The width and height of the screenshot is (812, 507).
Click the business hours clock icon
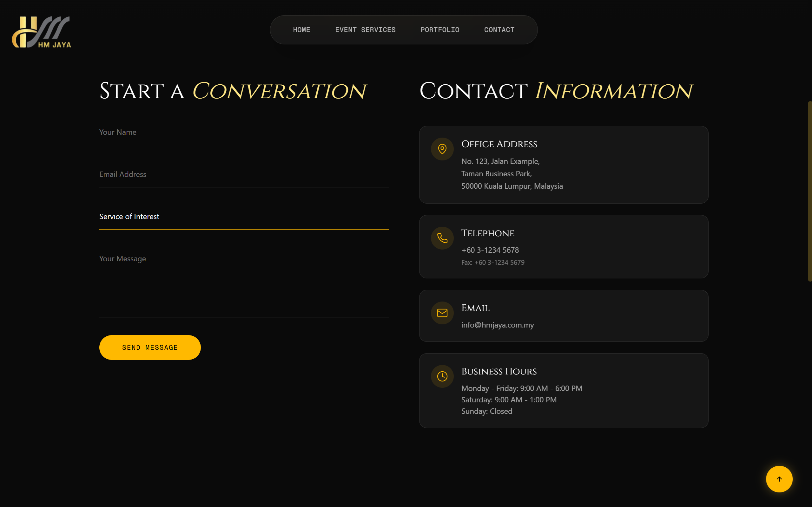(x=442, y=376)
